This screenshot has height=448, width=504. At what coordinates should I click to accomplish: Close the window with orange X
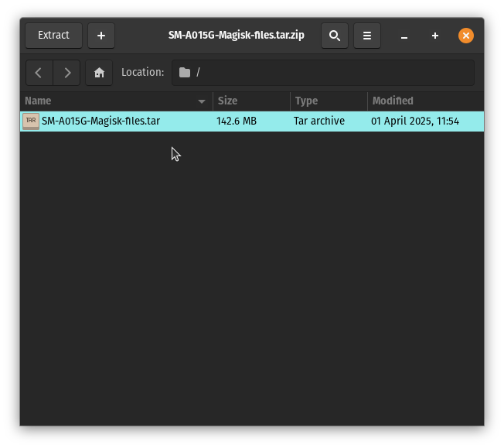point(466,36)
